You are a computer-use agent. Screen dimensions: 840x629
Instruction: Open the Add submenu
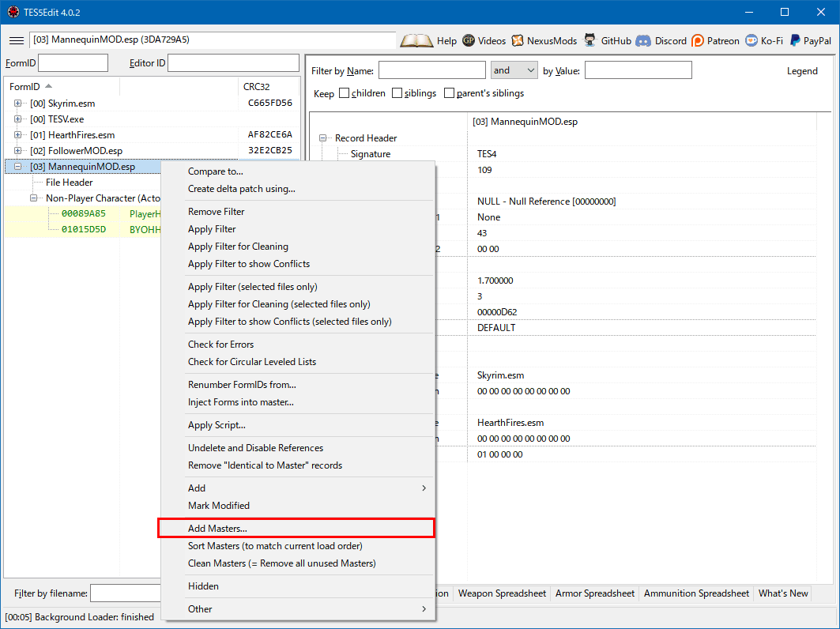click(x=299, y=488)
